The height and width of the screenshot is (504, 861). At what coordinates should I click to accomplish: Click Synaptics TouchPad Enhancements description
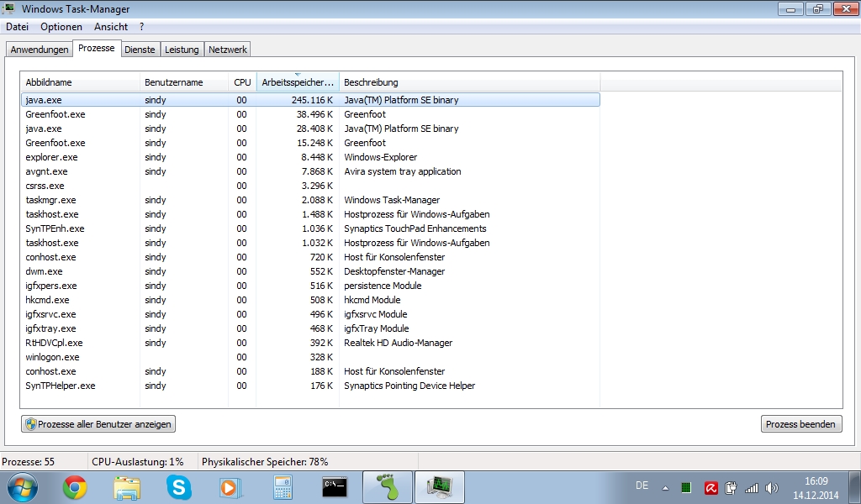[415, 228]
